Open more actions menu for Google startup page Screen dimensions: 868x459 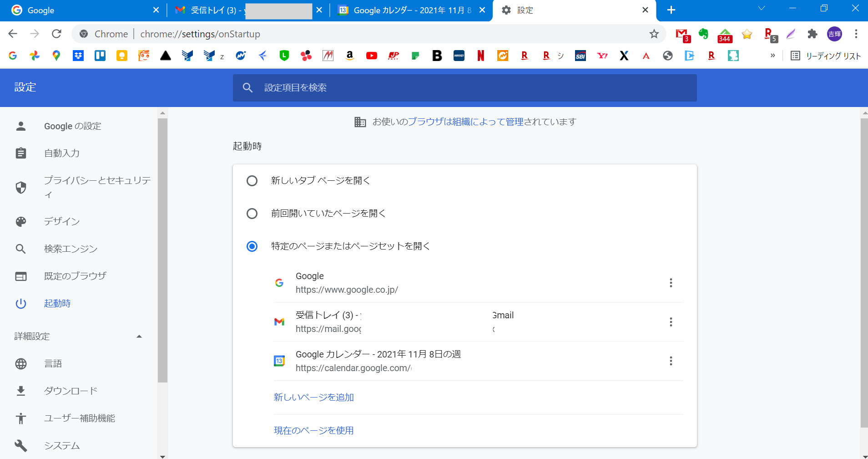tap(671, 283)
